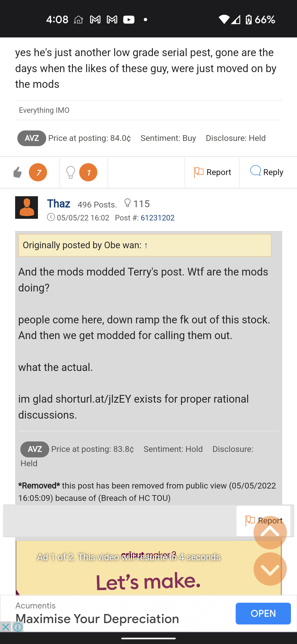The image size is (297, 644).
Task: Tap the orange scroll-down chevron button
Action: click(x=270, y=569)
